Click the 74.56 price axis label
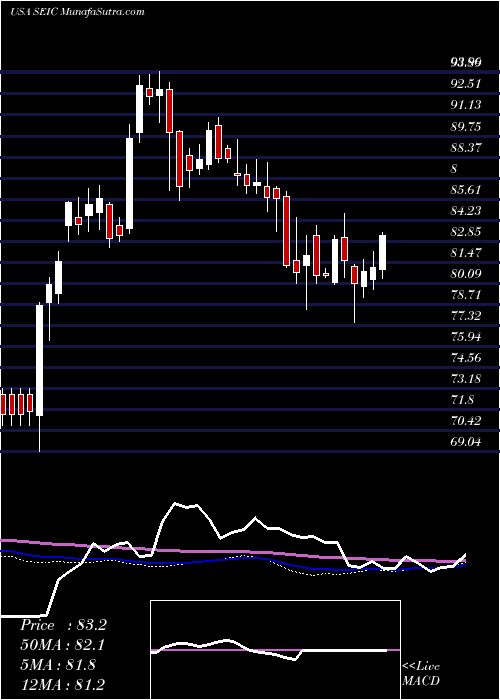Image resolution: width=500 pixels, height=700 pixels. 466,358
